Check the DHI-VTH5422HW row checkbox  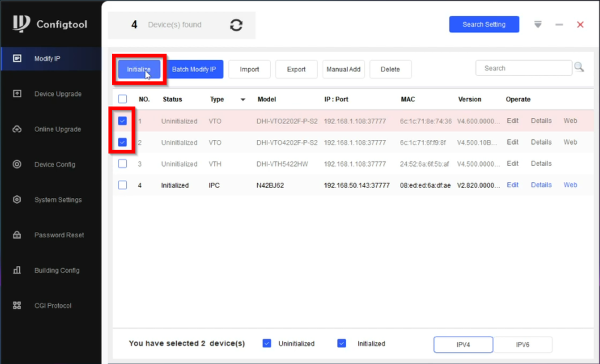click(122, 164)
